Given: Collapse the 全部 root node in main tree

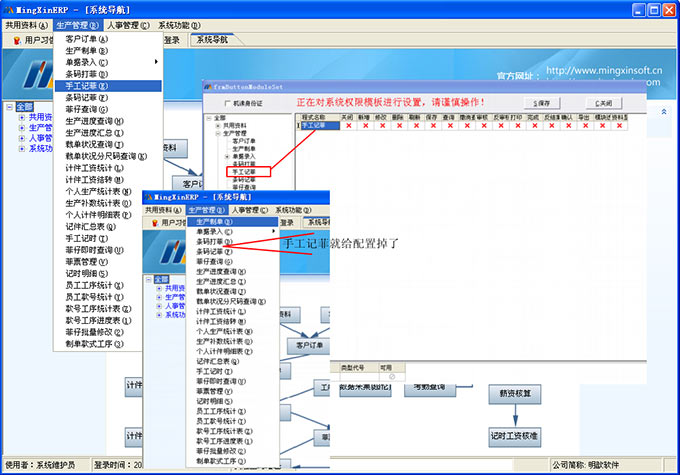Looking at the screenshot, I should [10, 107].
